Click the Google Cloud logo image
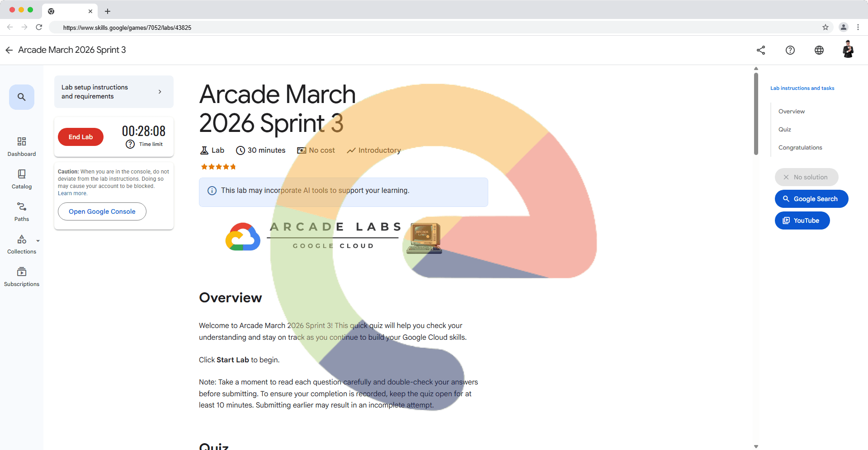 [x=243, y=236]
